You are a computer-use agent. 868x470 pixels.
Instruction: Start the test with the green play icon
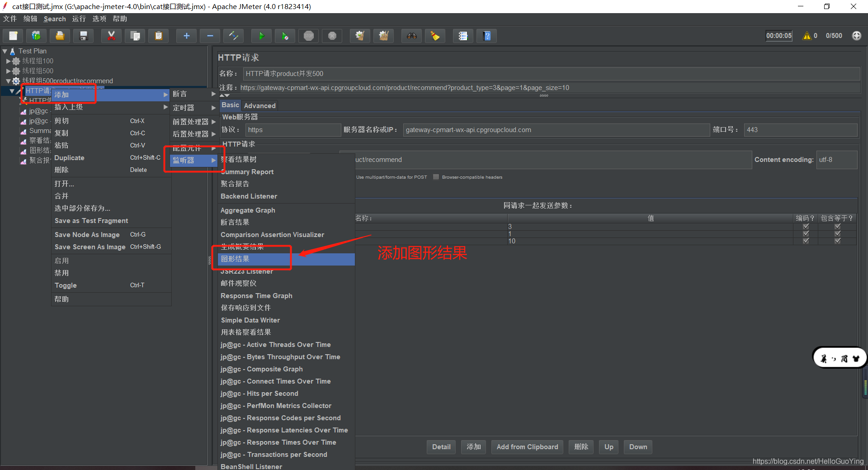[261, 36]
